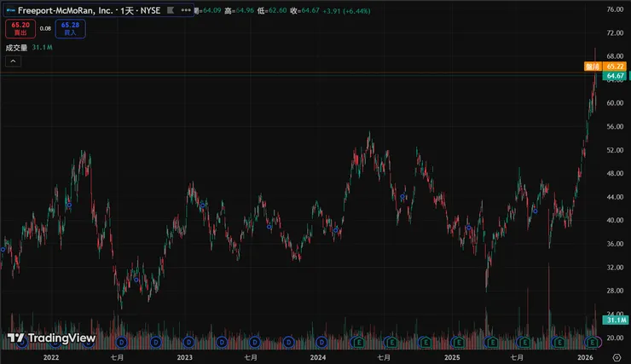The height and width of the screenshot is (364, 631).
Task: Open the Freeport-McMoRan, Inc. symbol title
Action: [x=89, y=10]
